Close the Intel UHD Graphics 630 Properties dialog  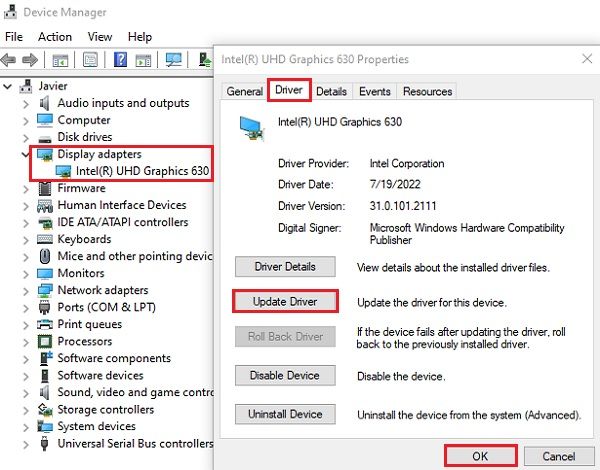[x=587, y=59]
